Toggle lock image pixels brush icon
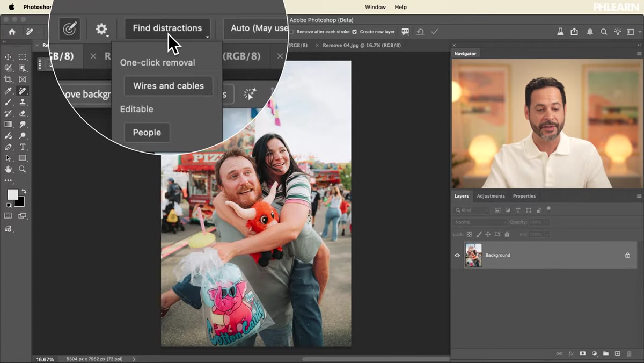This screenshot has width=644, height=363. [479, 234]
